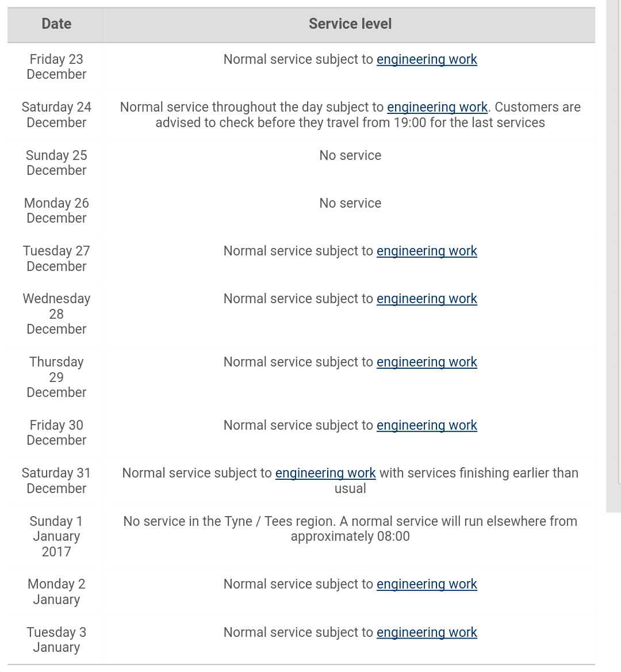This screenshot has height=672, width=621.
Task: Select the Sunday 25 December date cell
Action: [56, 163]
